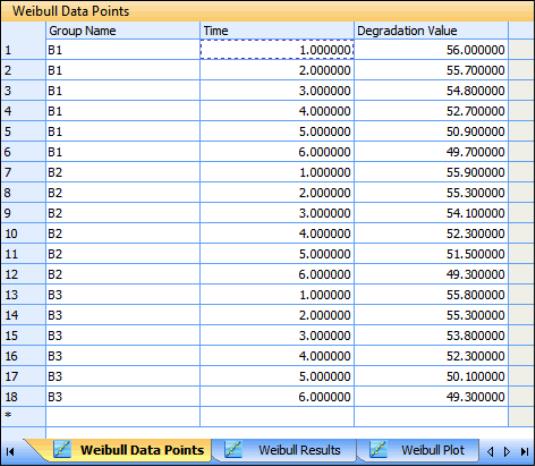Screen dimensions: 535x466
Task: Click Degradation Value 49.700000 cell
Action: coord(431,152)
